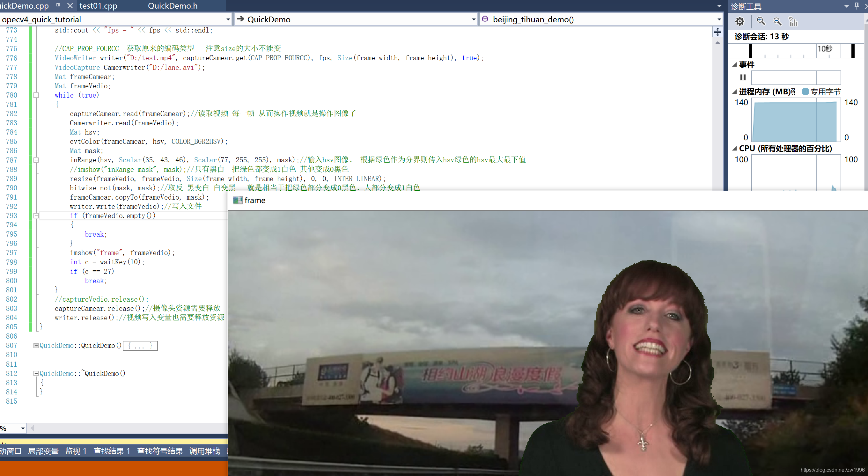
Task: Open the opecv4_quick_tutorial project dropdown
Action: (228, 19)
